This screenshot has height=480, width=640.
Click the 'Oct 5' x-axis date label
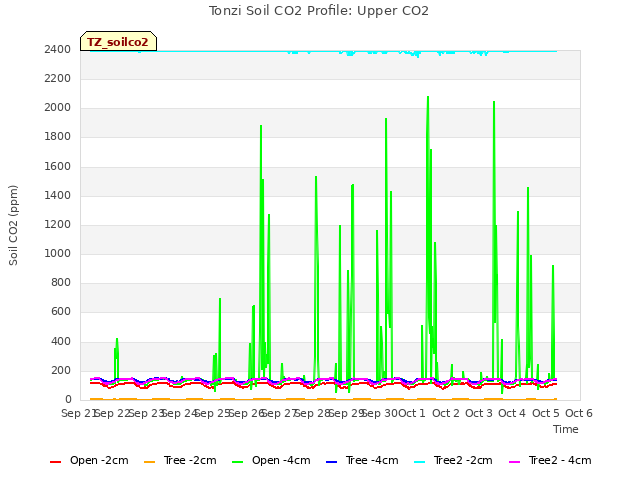[x=546, y=413]
